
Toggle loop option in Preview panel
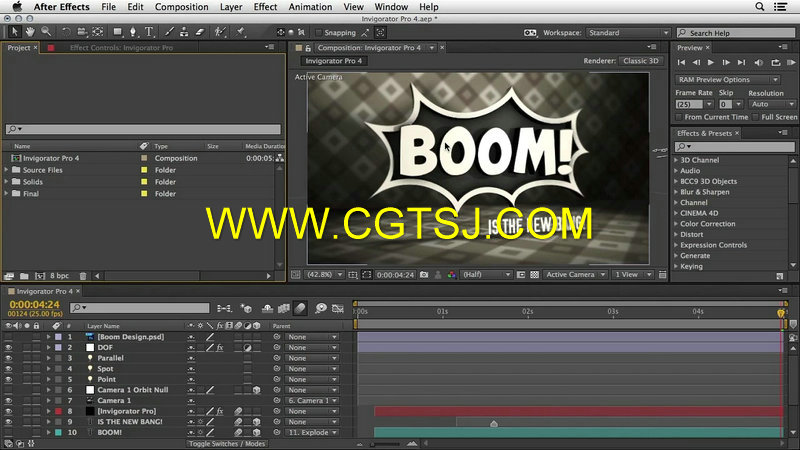pyautogui.click(x=776, y=62)
